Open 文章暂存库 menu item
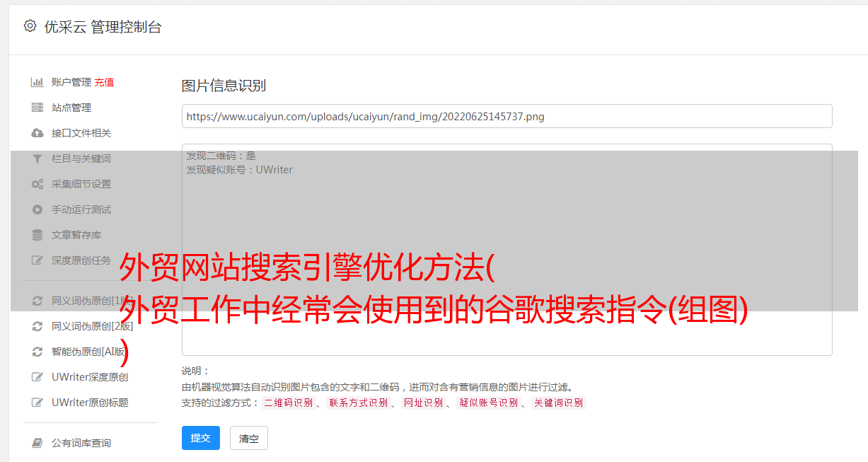The height and width of the screenshot is (462, 868). [76, 235]
